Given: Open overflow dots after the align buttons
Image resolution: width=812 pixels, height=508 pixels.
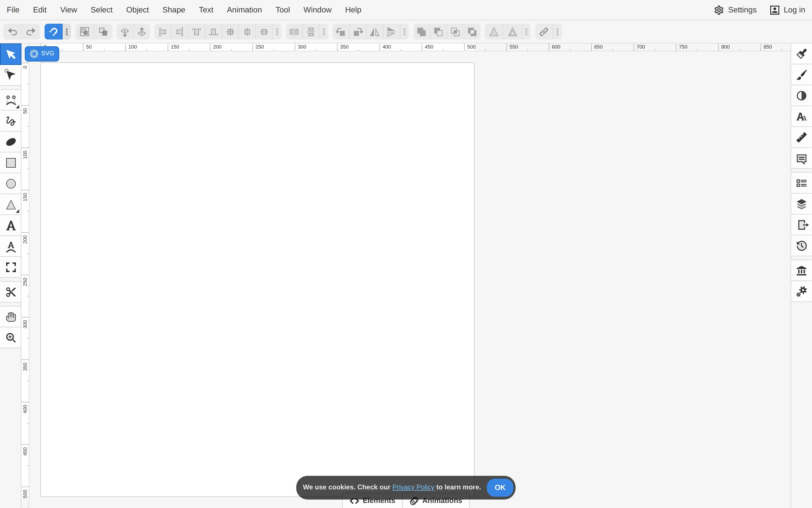Looking at the screenshot, I should click(x=277, y=32).
